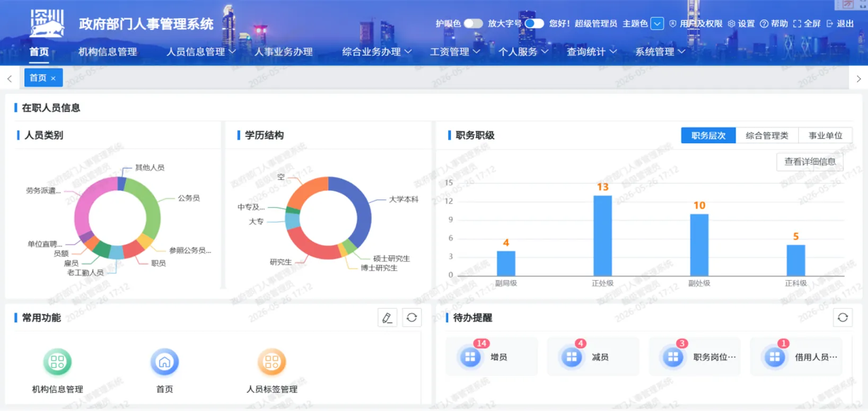Viewport: 868px width, 411px height.
Task: Expand the 系统管理 menu
Action: pos(660,51)
